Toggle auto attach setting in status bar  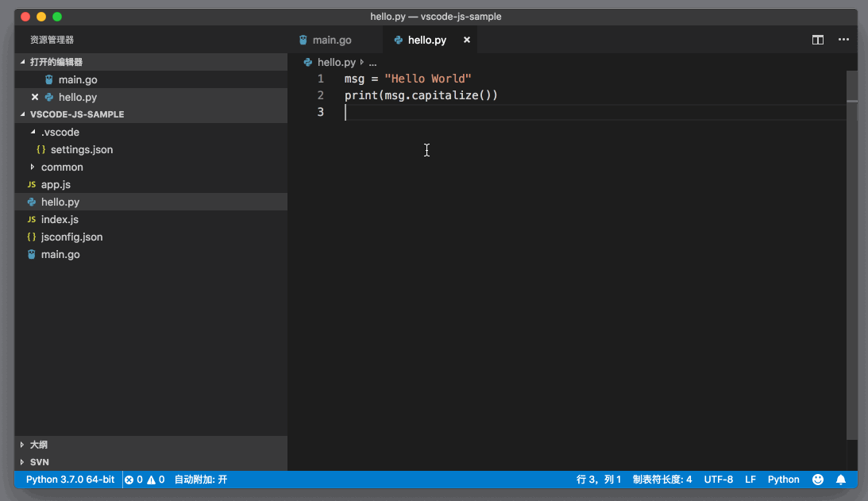tap(201, 480)
